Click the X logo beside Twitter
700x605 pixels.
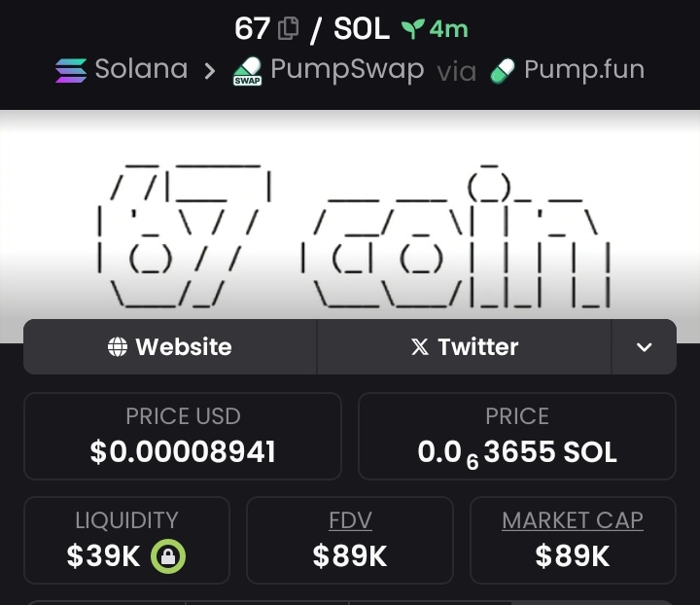(x=420, y=346)
